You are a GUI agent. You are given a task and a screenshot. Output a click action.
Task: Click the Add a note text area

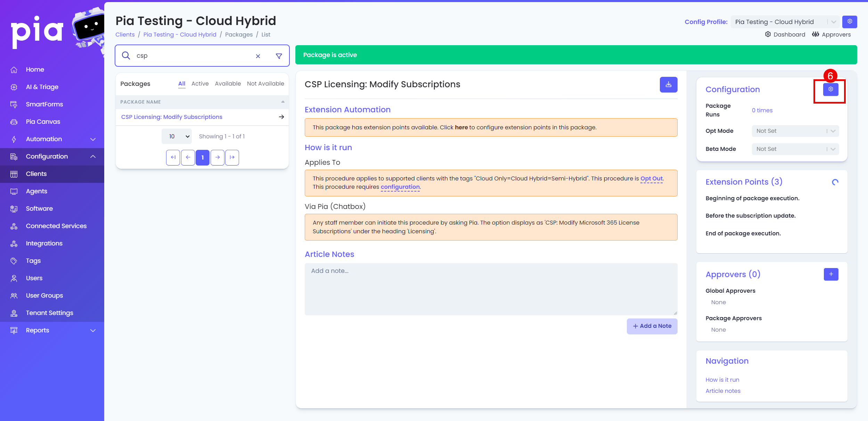tap(491, 289)
